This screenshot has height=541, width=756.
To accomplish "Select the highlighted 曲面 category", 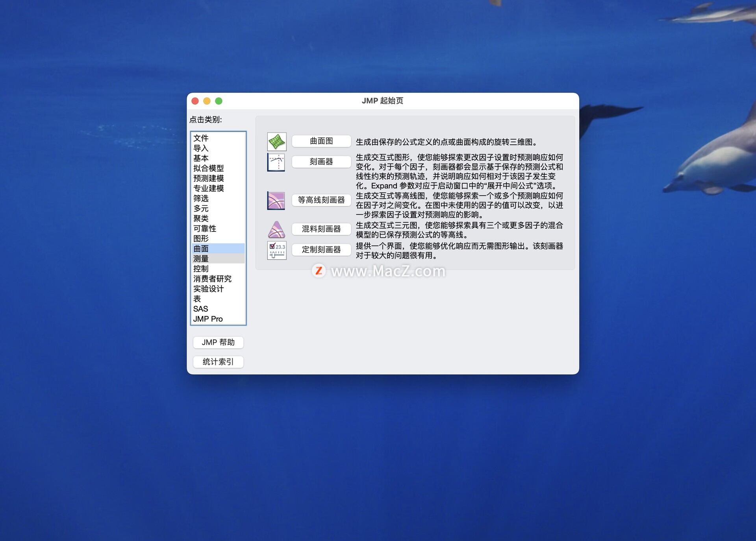I will pyautogui.click(x=218, y=249).
